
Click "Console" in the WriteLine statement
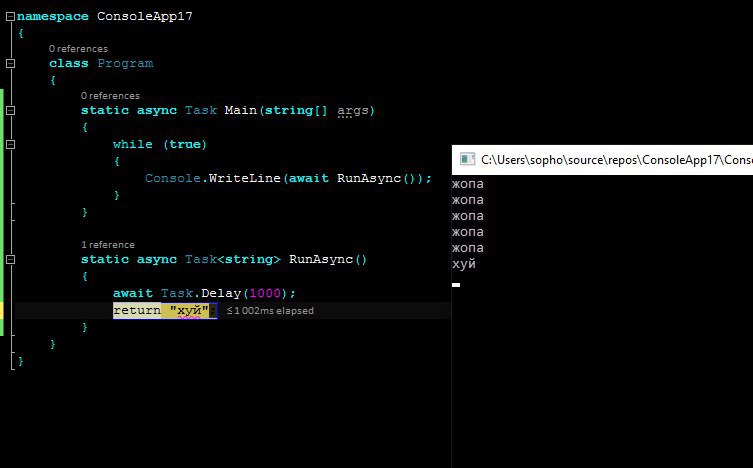pos(173,179)
